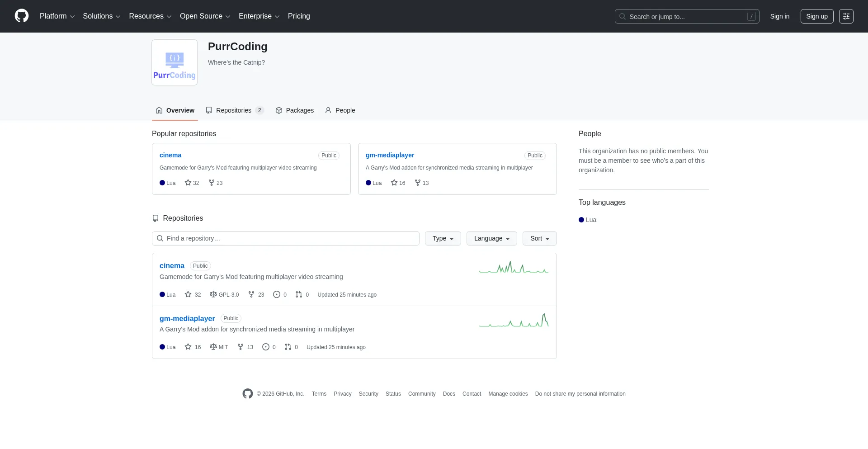
Task: Switch to the Packages tab
Action: click(294, 110)
